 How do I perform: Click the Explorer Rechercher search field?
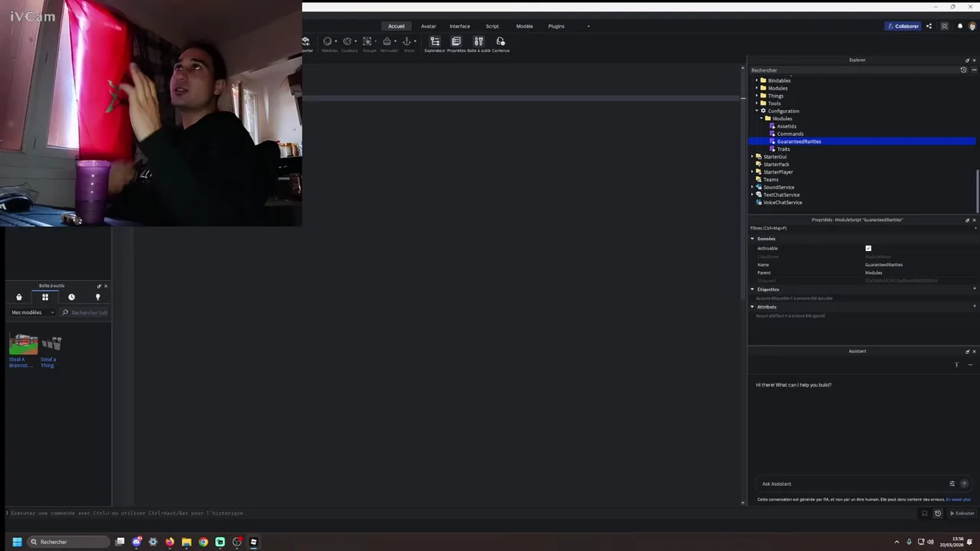point(854,70)
